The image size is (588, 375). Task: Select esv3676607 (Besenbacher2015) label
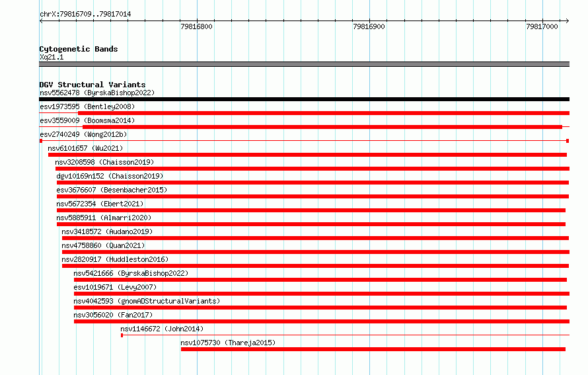pyautogui.click(x=112, y=190)
